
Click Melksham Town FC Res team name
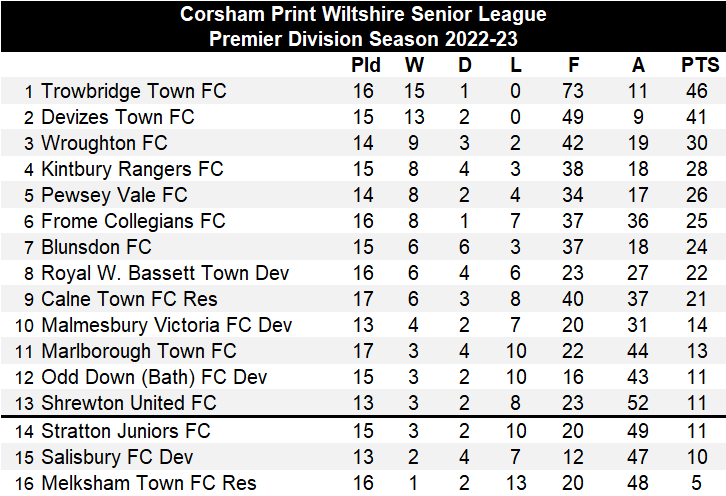149,483
